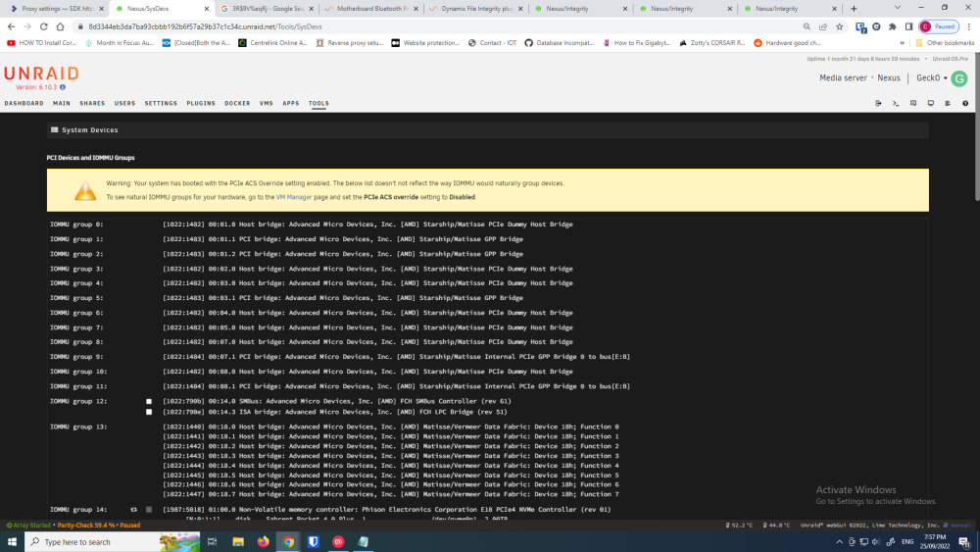Image resolution: width=980 pixels, height=552 pixels.
Task: Open a new Chrome tab
Action: (x=854, y=9)
